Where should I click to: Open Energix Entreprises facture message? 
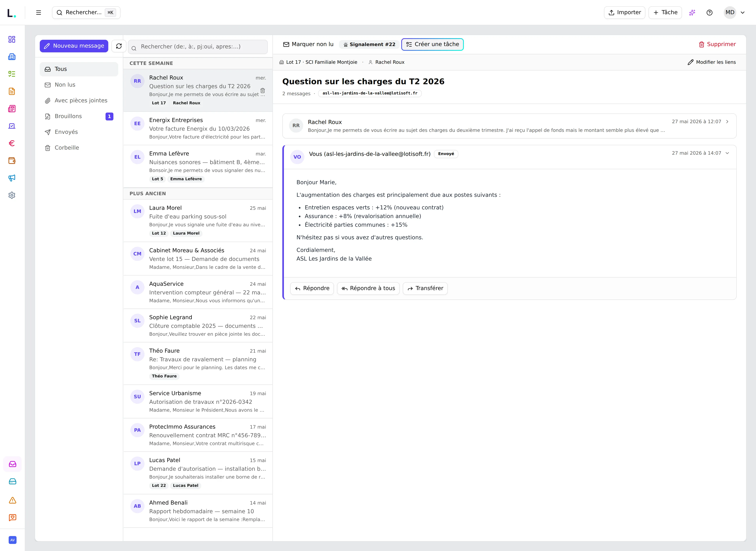click(x=198, y=129)
